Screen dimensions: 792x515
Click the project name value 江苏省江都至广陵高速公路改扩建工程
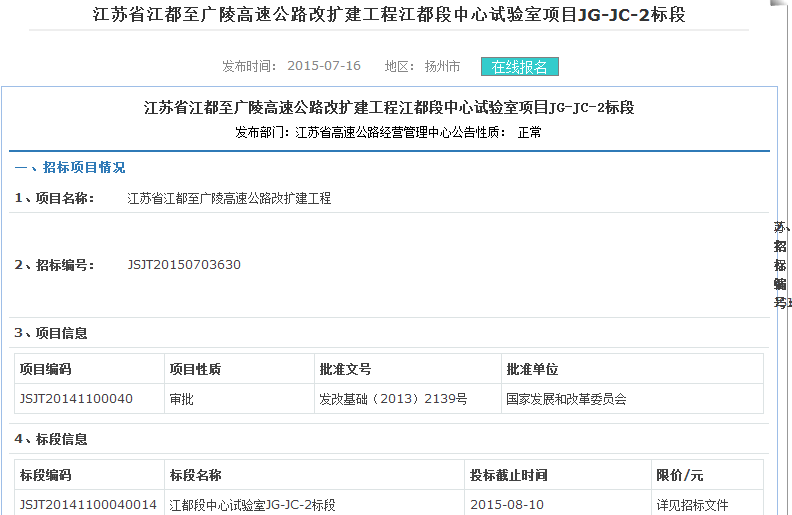(x=229, y=198)
